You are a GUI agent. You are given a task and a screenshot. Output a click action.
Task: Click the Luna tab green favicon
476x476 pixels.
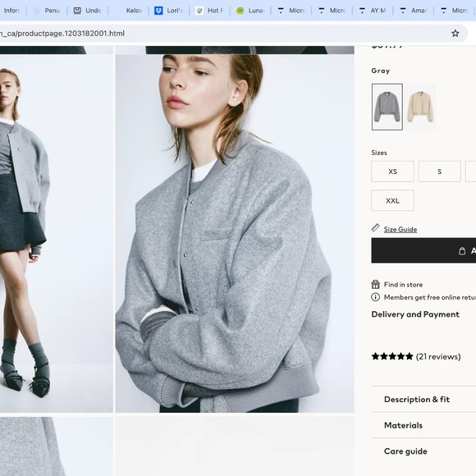pyautogui.click(x=240, y=11)
